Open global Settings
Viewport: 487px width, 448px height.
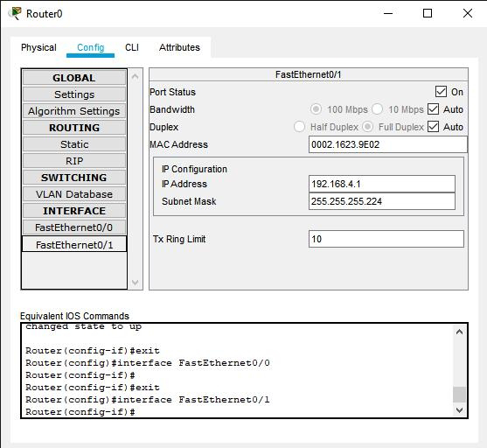(74, 94)
